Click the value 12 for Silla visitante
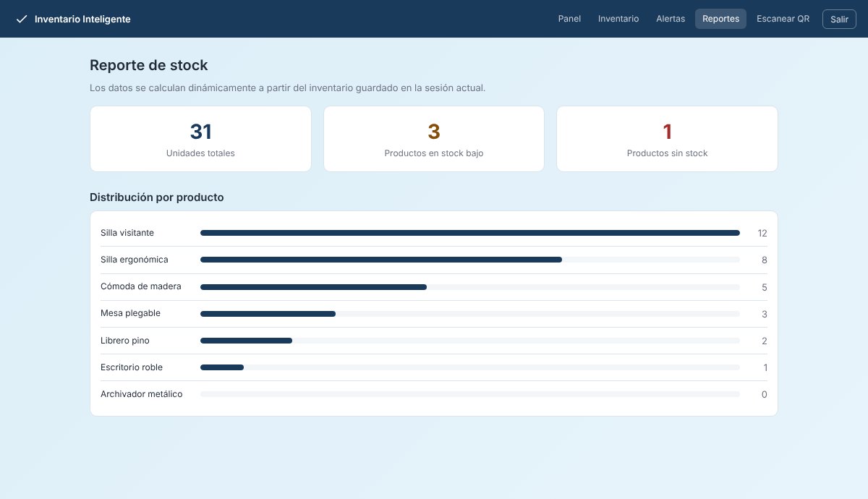 (762, 233)
